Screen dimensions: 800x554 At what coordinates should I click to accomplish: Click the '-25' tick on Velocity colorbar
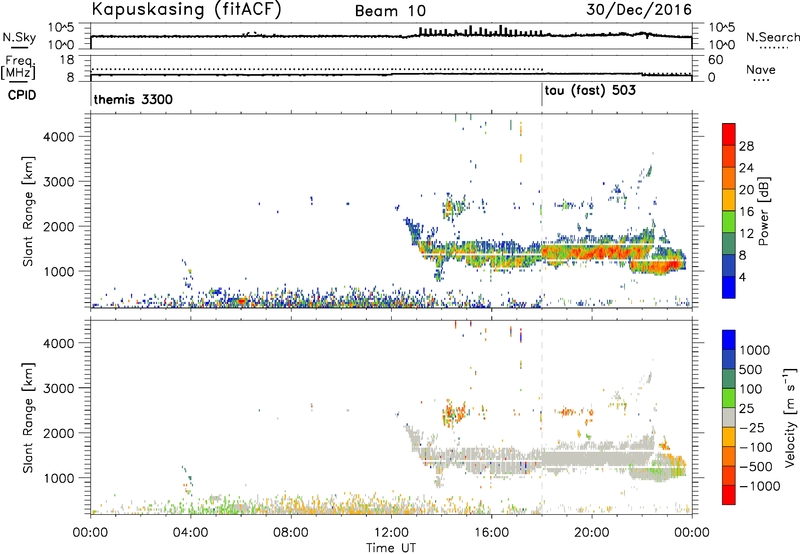752,427
